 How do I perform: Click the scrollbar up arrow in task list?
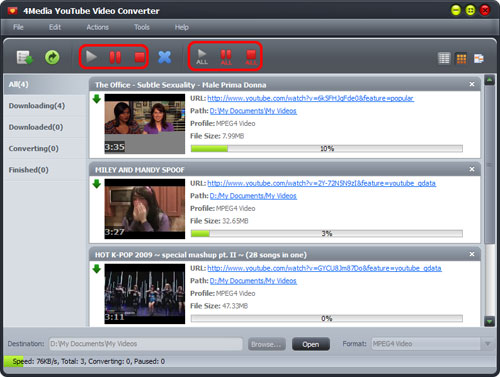pyautogui.click(x=489, y=80)
